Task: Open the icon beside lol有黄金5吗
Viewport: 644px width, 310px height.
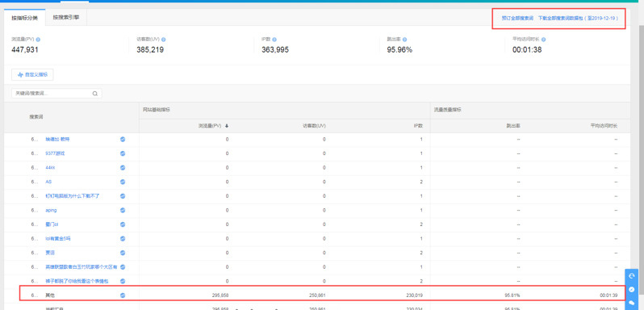Action: [x=123, y=239]
